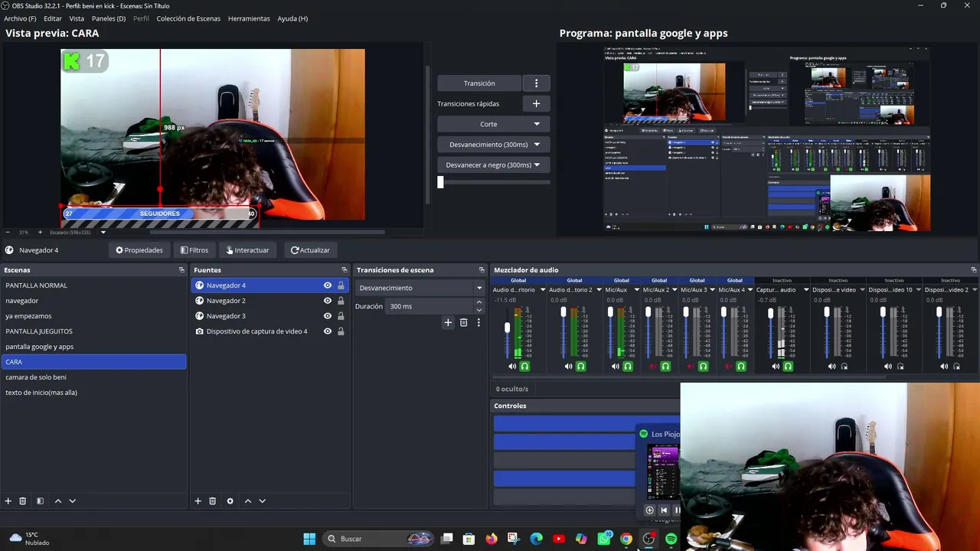This screenshot has width=980, height=551.
Task: Unmute the Mic/Aux 2 channel
Action: (x=653, y=367)
